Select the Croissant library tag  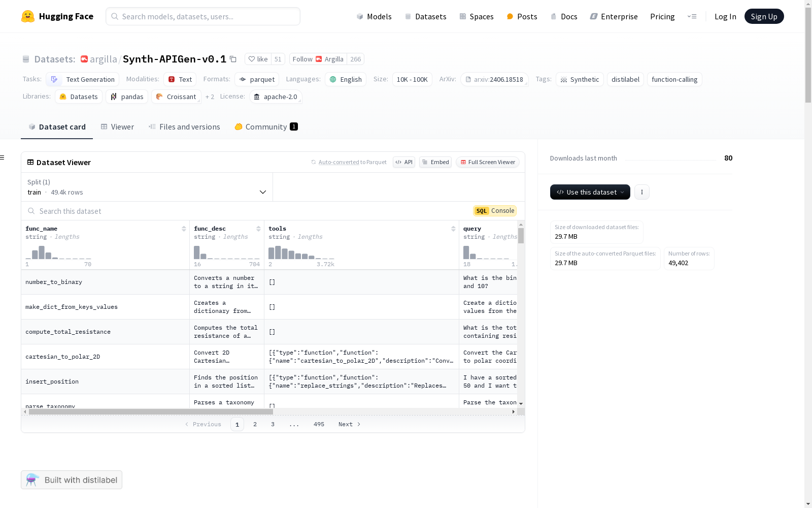[176, 97]
